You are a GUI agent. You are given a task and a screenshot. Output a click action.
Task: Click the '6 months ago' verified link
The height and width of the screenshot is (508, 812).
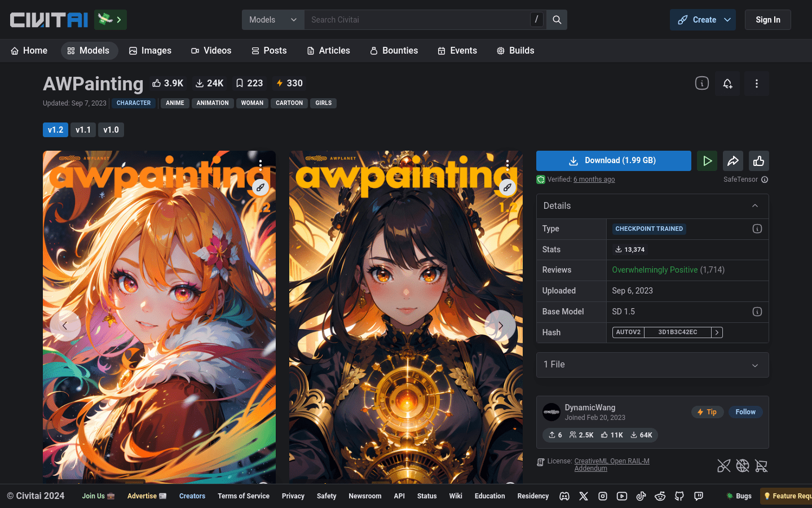pyautogui.click(x=594, y=179)
